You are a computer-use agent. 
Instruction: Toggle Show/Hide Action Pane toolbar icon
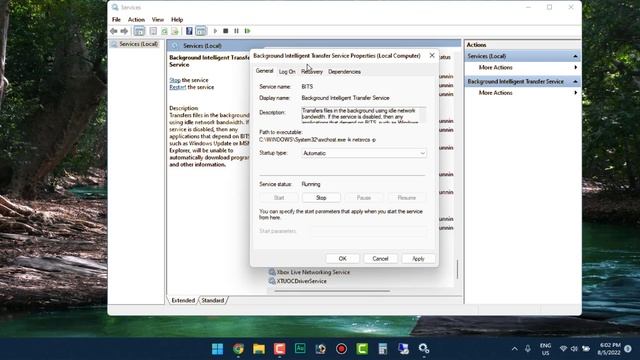point(200,31)
